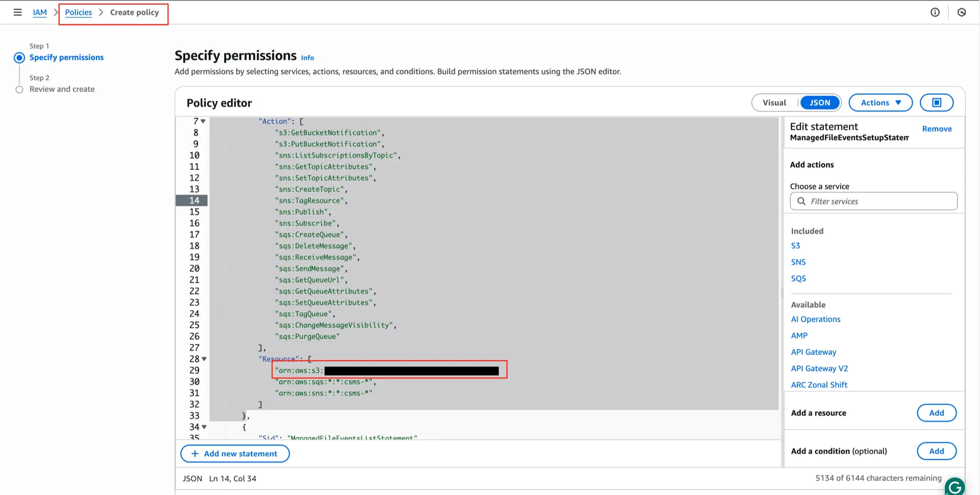Image resolution: width=980 pixels, height=495 pixels.
Task: Click Add button for Add a resource
Action: (x=937, y=413)
